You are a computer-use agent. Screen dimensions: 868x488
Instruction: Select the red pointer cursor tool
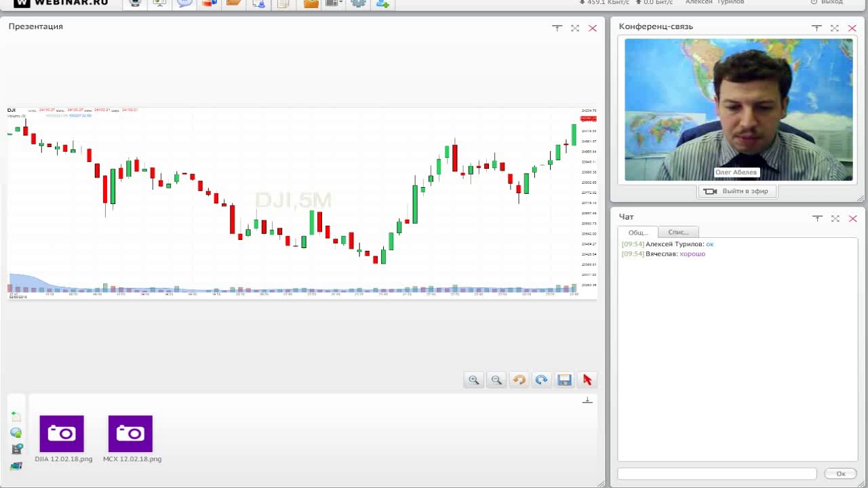(x=587, y=380)
